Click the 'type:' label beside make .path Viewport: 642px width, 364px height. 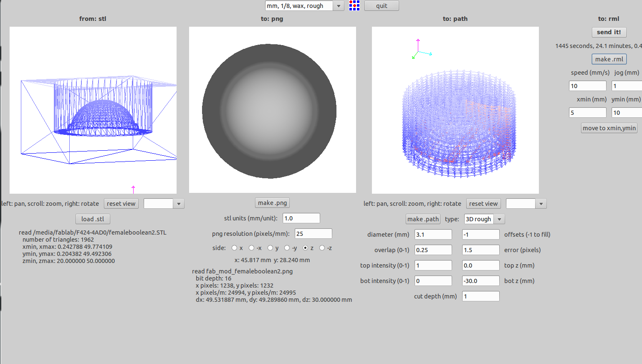[x=452, y=219]
